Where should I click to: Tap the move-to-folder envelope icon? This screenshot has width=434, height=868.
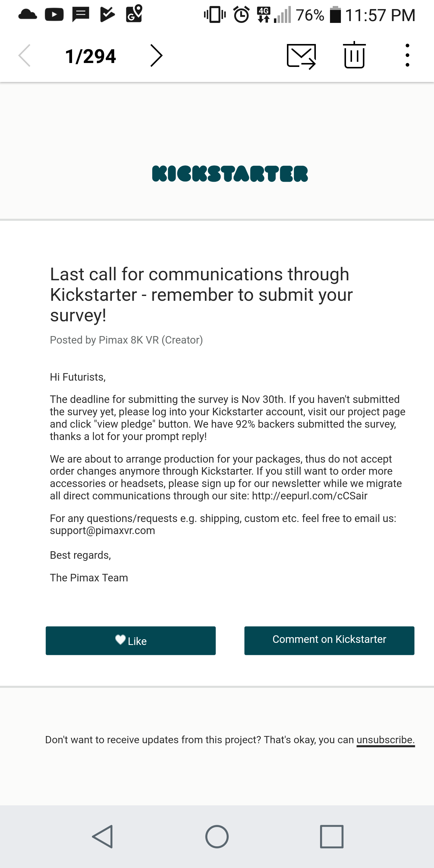point(301,56)
